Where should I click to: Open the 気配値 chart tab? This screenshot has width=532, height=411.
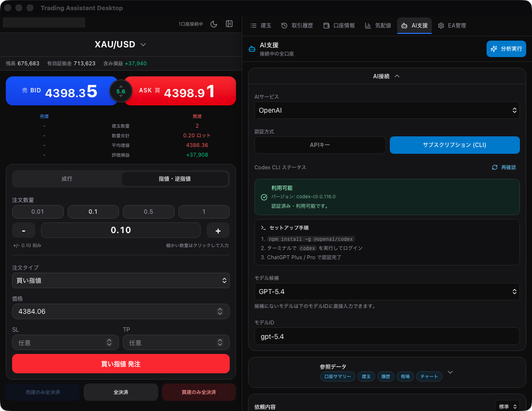click(x=378, y=26)
